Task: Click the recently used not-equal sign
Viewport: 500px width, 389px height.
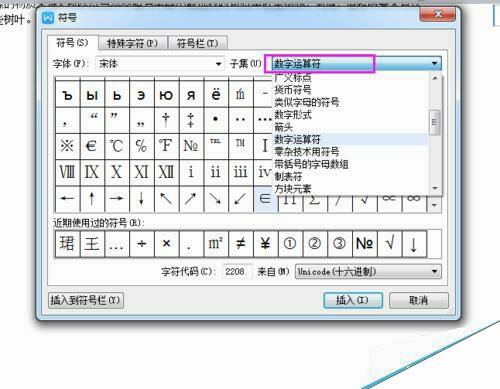Action: [x=240, y=244]
